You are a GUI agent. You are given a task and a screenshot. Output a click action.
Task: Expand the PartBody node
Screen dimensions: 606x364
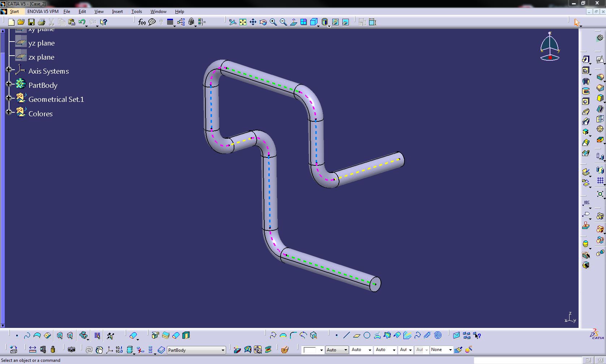(x=9, y=83)
